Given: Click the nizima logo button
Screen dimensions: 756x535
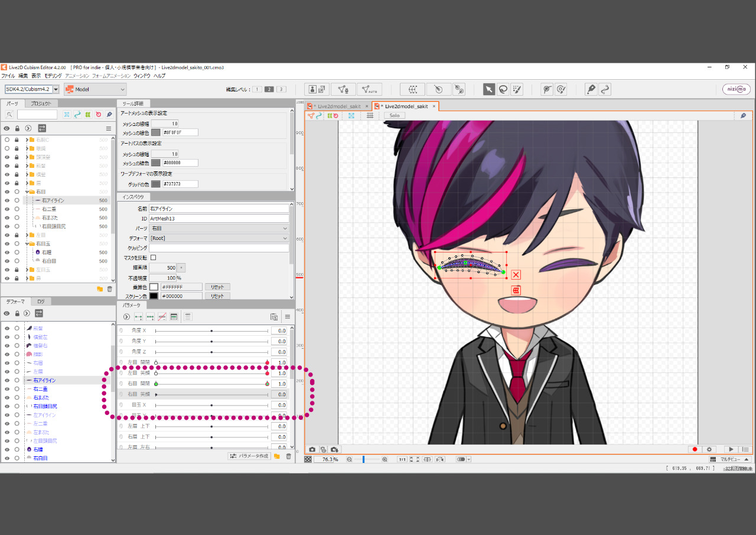Looking at the screenshot, I should pyautogui.click(x=737, y=89).
